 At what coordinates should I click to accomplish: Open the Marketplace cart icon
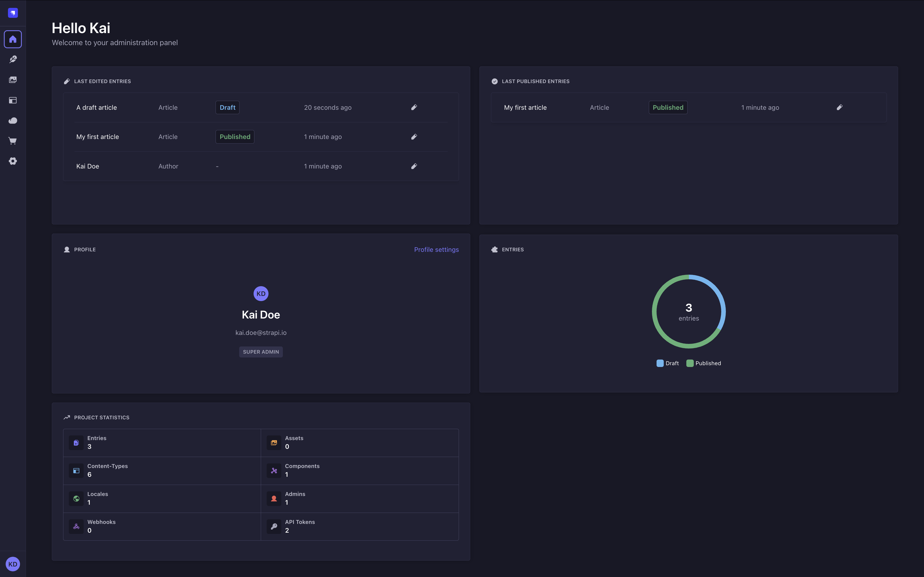(13, 141)
